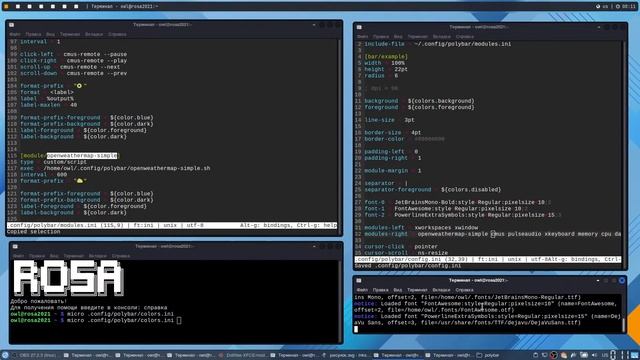This screenshot has height=360, width=640.
Task: Click the highlighted 'openweathermap-simple' selection on line 115
Action: point(82,156)
